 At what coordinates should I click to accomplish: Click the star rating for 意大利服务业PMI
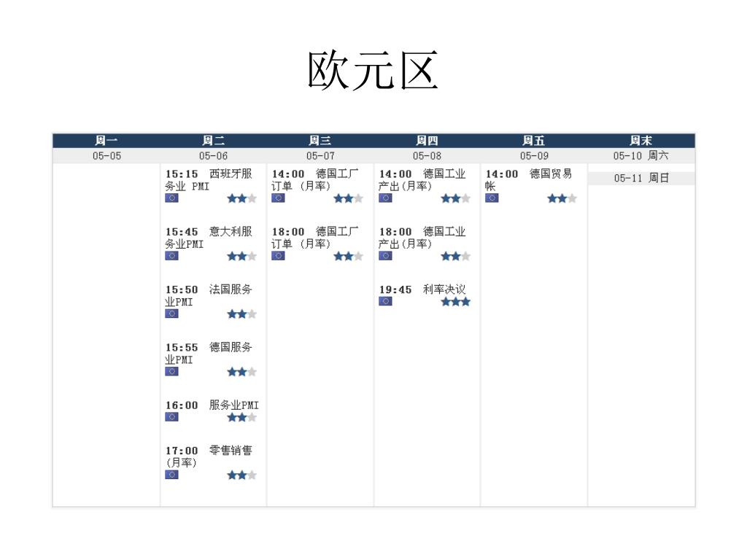[241, 256]
